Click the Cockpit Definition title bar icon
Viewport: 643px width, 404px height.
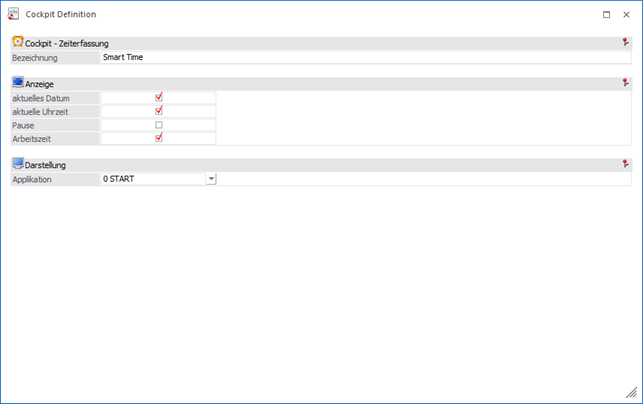13,15
